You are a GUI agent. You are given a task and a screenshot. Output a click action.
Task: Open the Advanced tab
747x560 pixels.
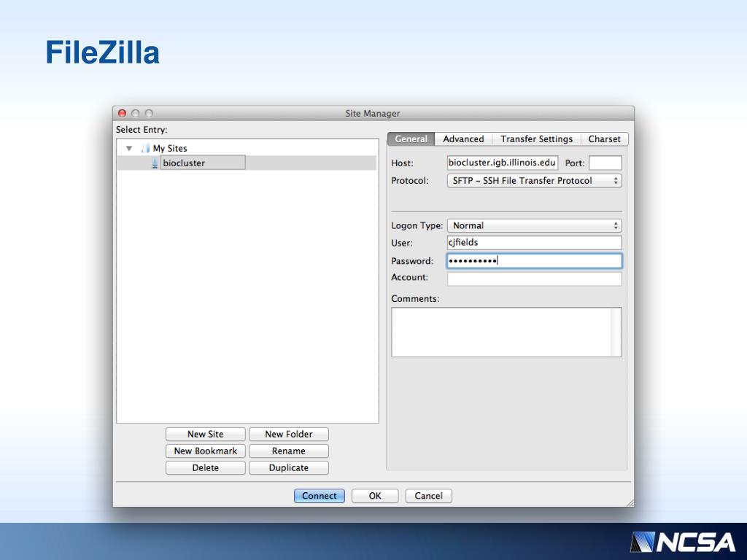463,139
